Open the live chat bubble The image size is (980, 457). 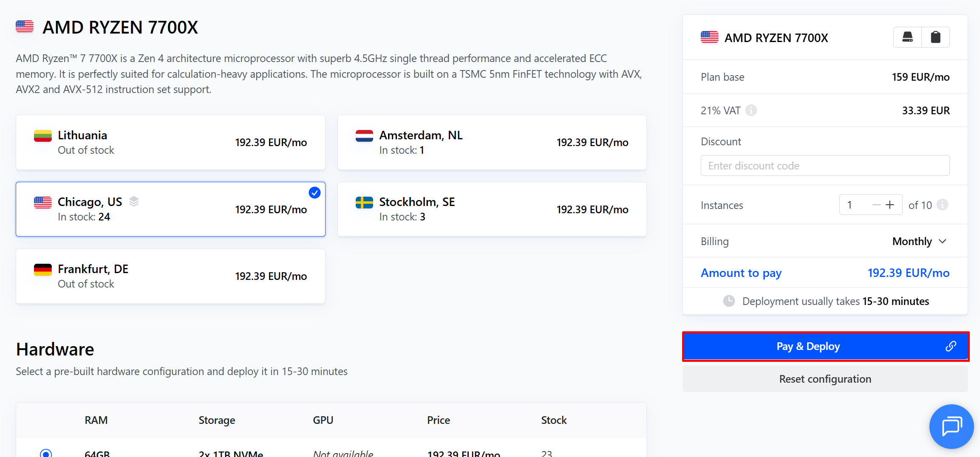point(951,426)
